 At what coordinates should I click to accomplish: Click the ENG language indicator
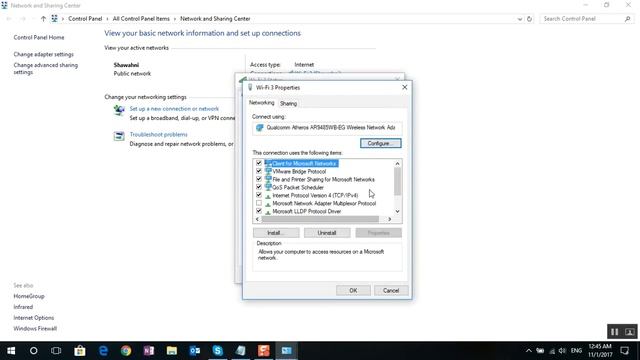pyautogui.click(x=576, y=351)
